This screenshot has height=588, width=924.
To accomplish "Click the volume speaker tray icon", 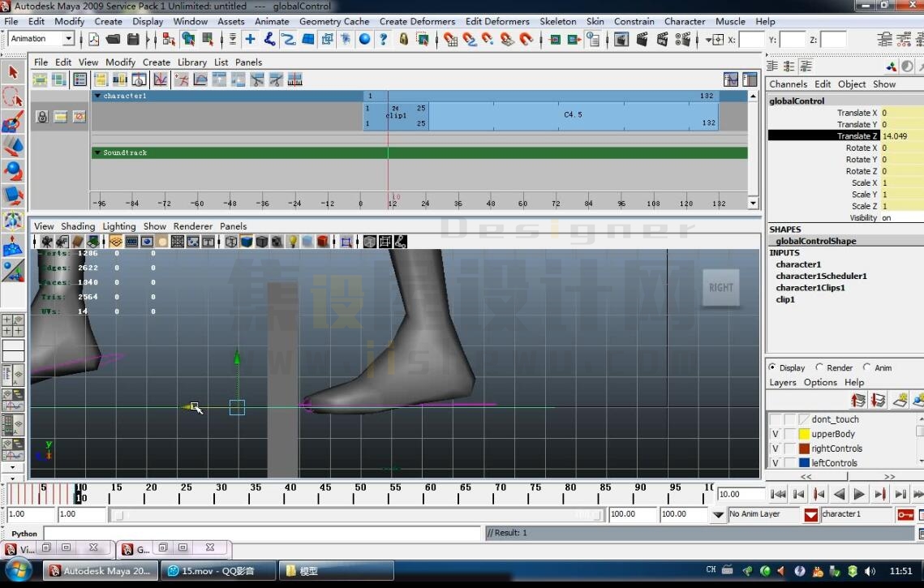I will point(870,570).
